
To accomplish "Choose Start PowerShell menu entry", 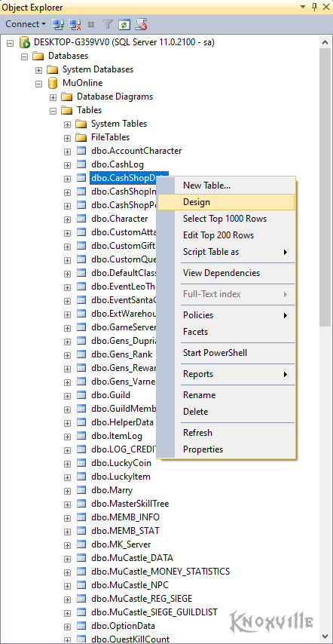I will (x=226, y=353).
